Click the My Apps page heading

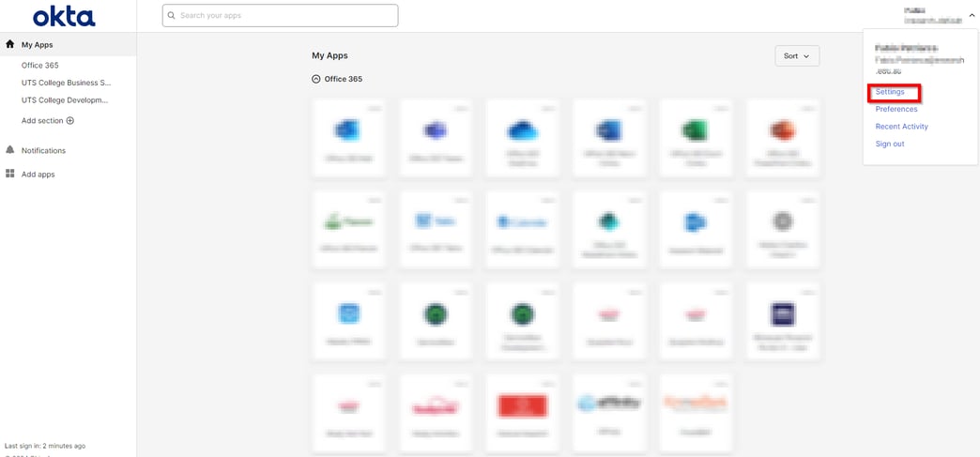[x=329, y=55]
